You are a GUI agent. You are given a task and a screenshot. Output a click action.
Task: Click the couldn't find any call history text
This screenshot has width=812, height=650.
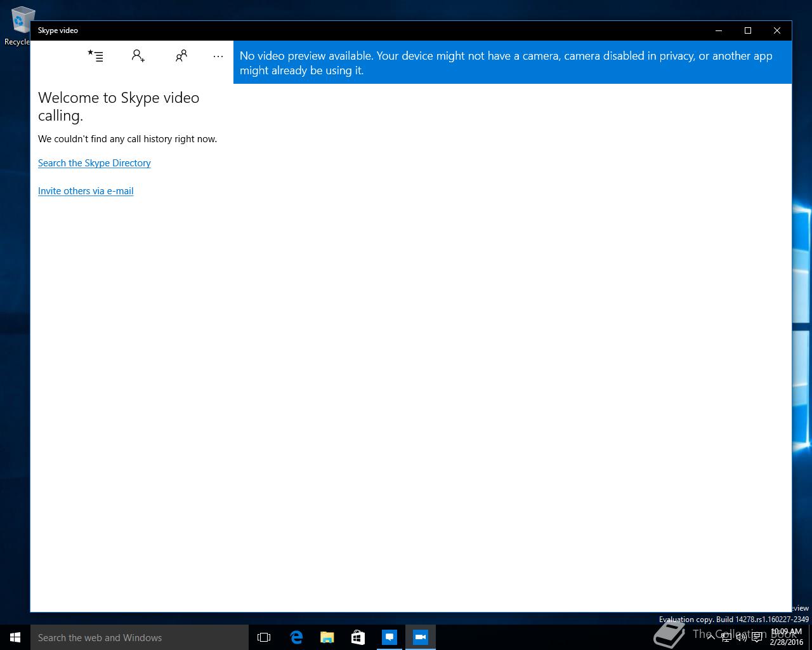[x=128, y=139]
